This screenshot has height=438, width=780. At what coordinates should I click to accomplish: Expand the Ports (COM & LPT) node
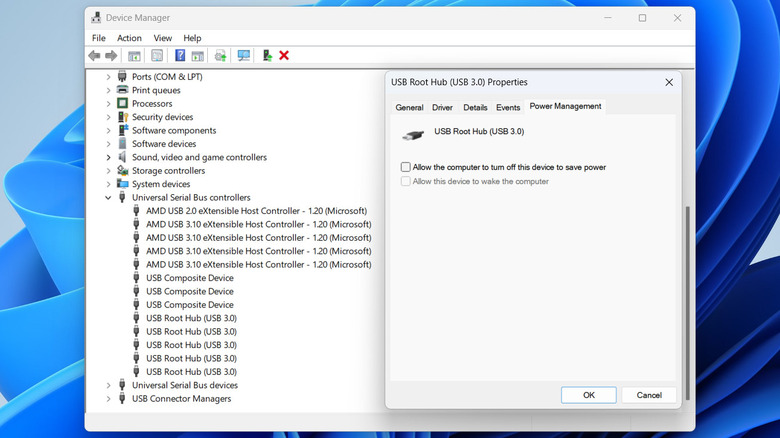point(109,77)
